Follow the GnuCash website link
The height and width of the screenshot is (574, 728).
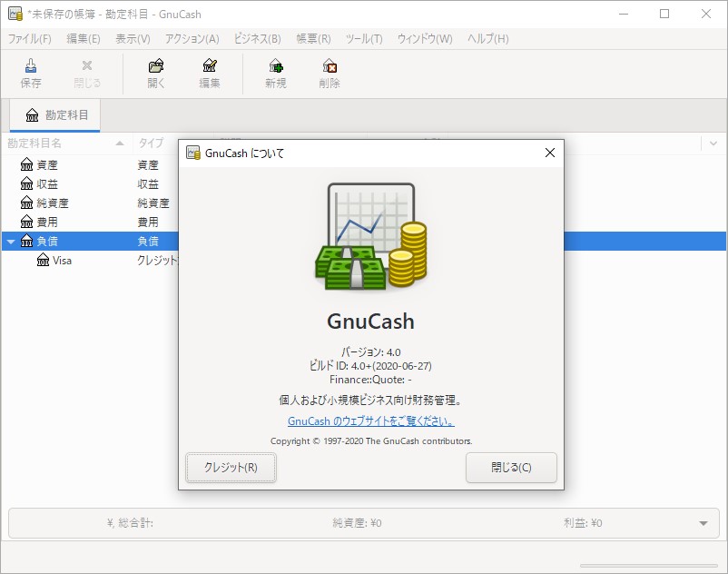coord(373,420)
